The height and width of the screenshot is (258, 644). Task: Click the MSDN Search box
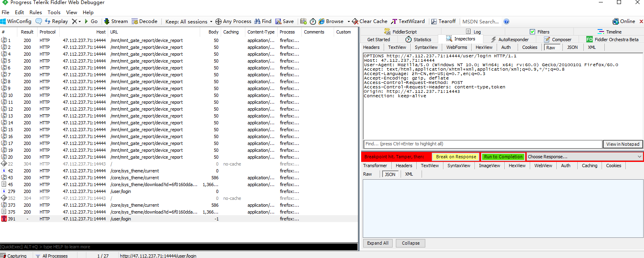click(480, 21)
